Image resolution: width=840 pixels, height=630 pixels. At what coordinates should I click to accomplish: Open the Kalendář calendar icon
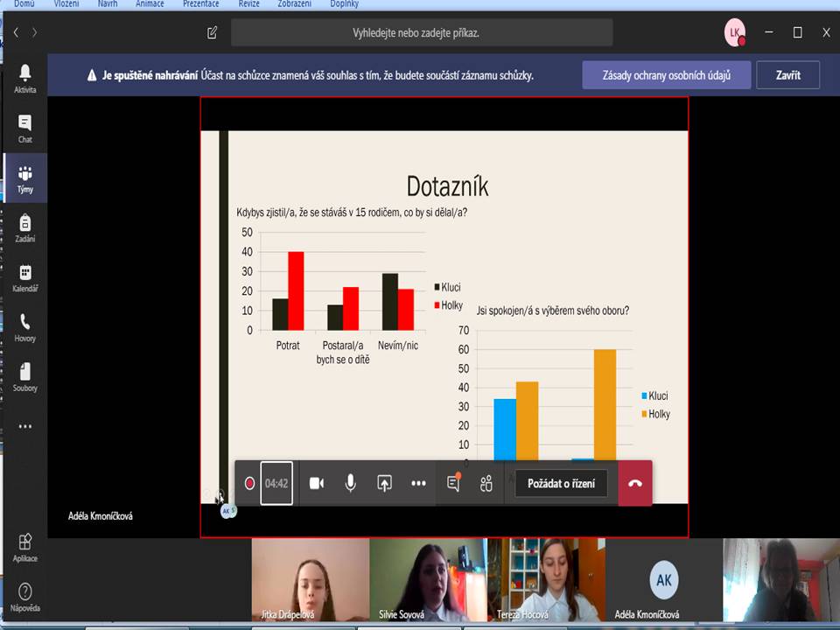24,277
